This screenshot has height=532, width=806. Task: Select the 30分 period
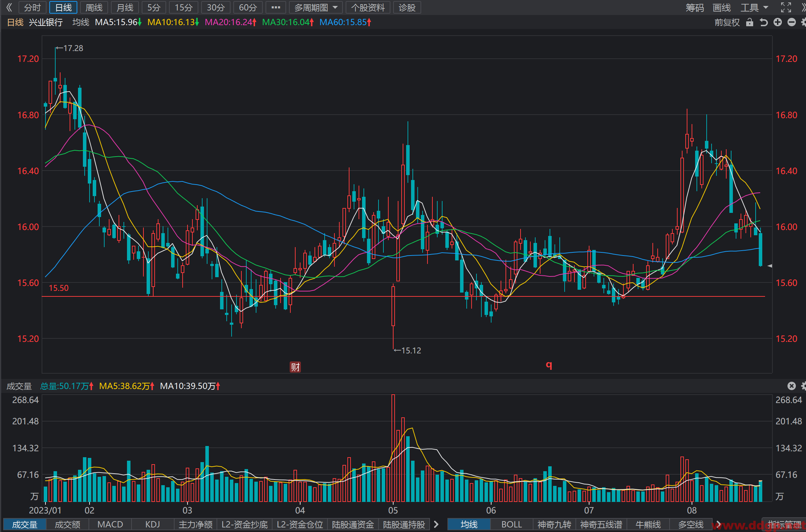coord(216,7)
